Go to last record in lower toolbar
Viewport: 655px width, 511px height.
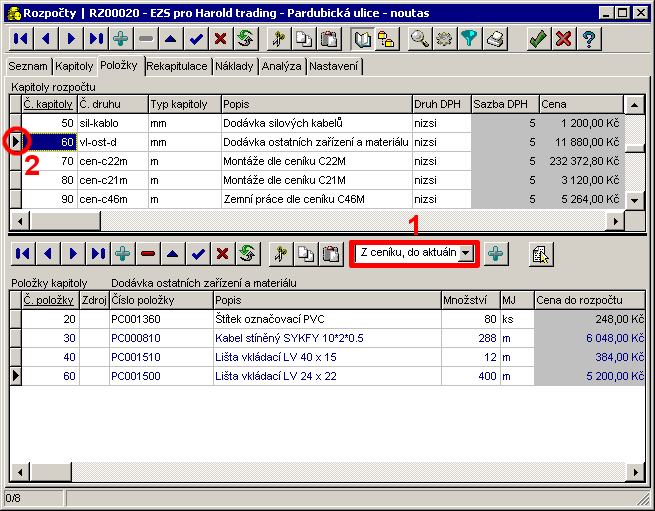tap(96, 253)
